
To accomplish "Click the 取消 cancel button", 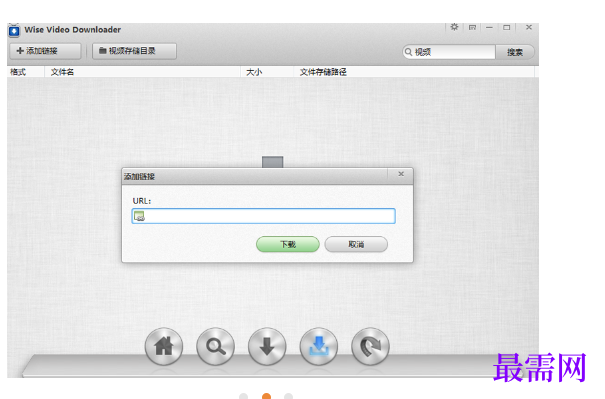I will click(x=356, y=244).
